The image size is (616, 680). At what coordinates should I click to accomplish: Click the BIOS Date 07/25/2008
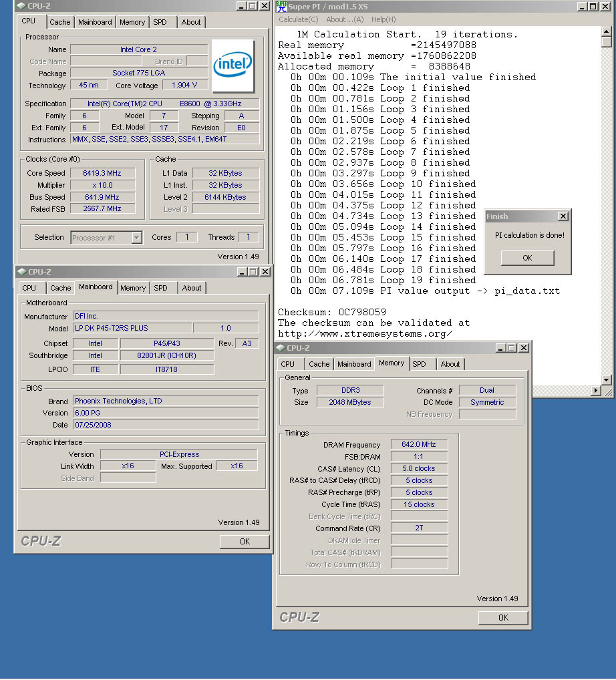[166, 425]
